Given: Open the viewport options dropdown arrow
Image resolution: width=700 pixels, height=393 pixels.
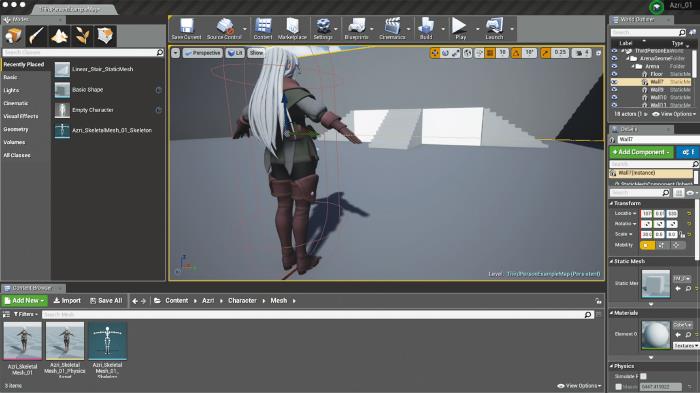Looking at the screenshot, I should [x=175, y=53].
